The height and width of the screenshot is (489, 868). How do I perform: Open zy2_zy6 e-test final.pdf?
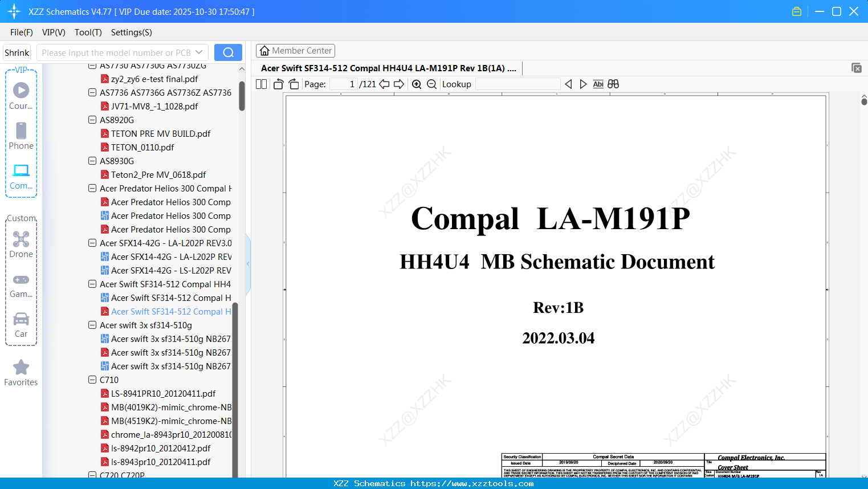[154, 79]
